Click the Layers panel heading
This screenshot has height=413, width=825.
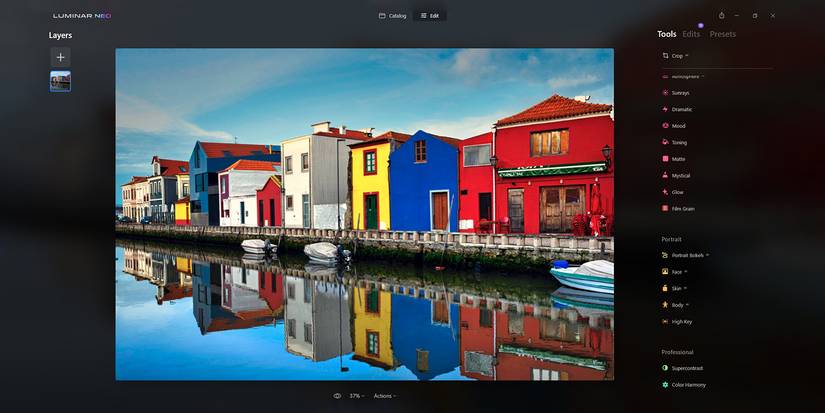61,35
